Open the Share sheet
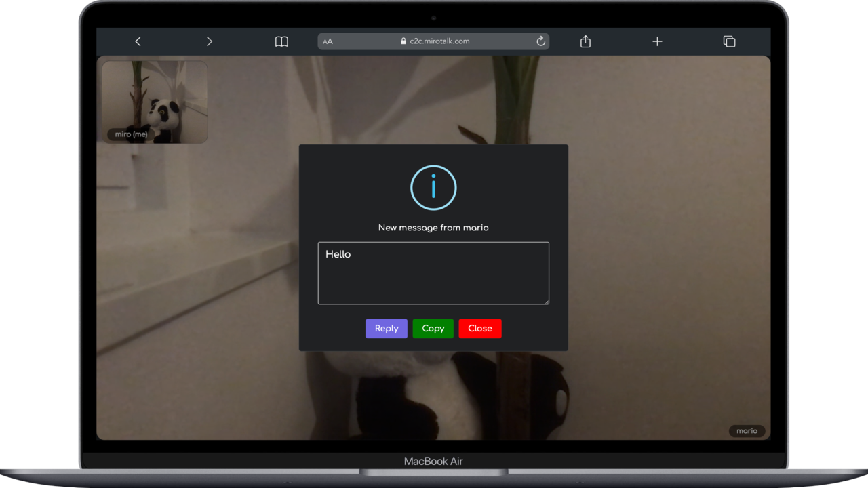This screenshot has width=868, height=488. (585, 41)
